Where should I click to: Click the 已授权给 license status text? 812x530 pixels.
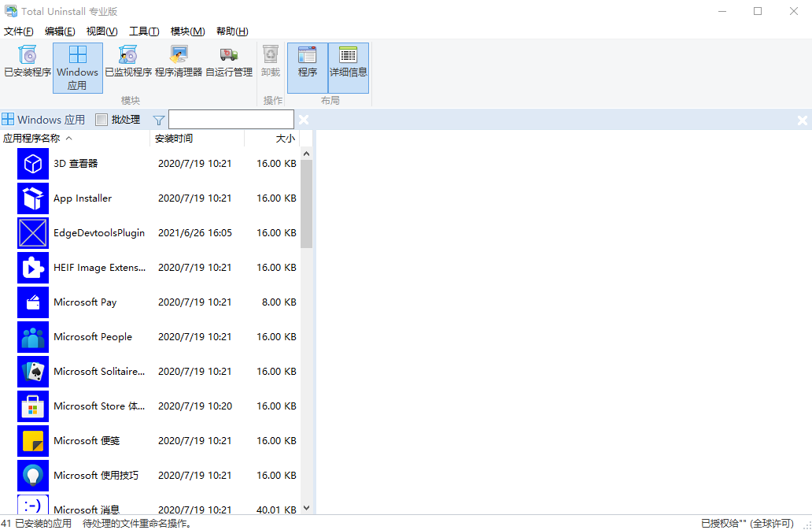tap(747, 523)
